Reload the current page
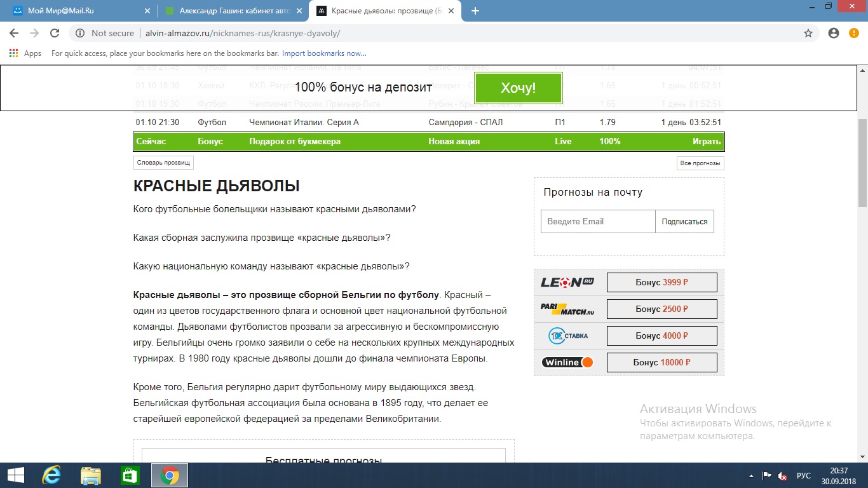The width and height of the screenshot is (868, 488). 55,33
